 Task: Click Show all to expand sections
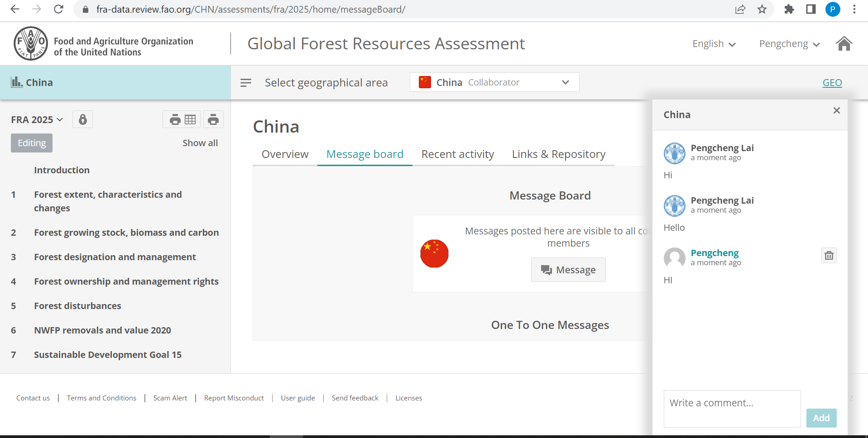coord(200,143)
